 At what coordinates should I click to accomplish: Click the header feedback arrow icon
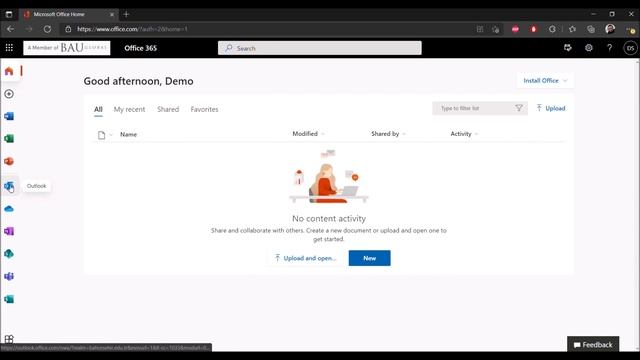[568, 48]
